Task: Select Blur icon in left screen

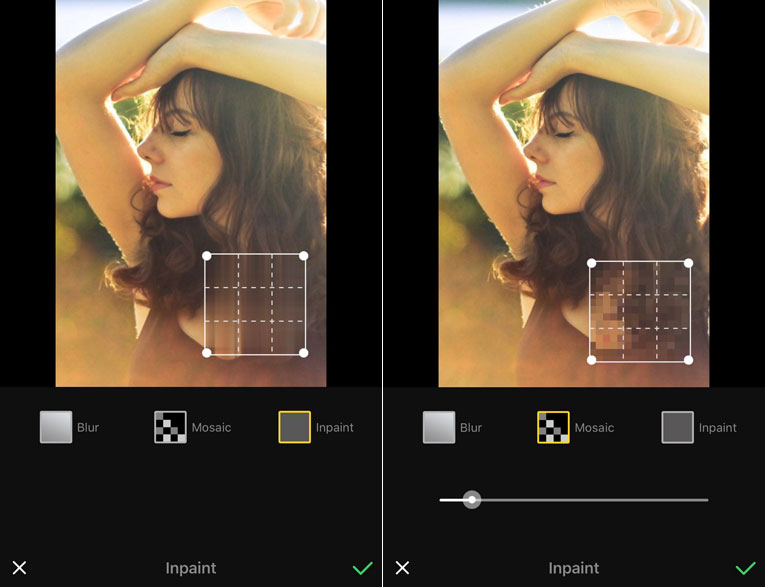Action: (56, 427)
